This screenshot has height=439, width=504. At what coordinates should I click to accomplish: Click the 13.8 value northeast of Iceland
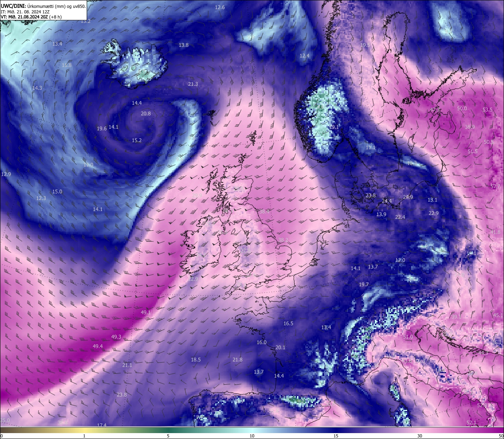click(x=183, y=45)
